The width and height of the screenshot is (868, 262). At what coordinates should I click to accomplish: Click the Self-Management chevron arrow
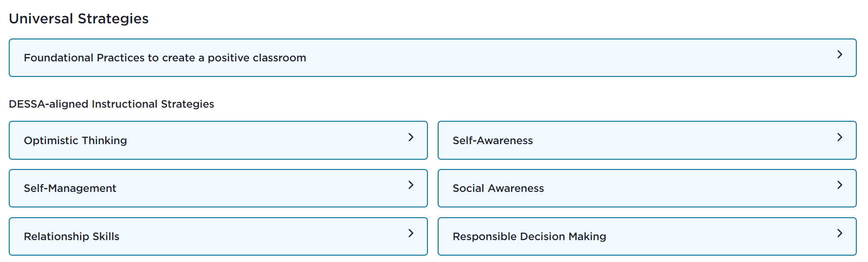410,185
